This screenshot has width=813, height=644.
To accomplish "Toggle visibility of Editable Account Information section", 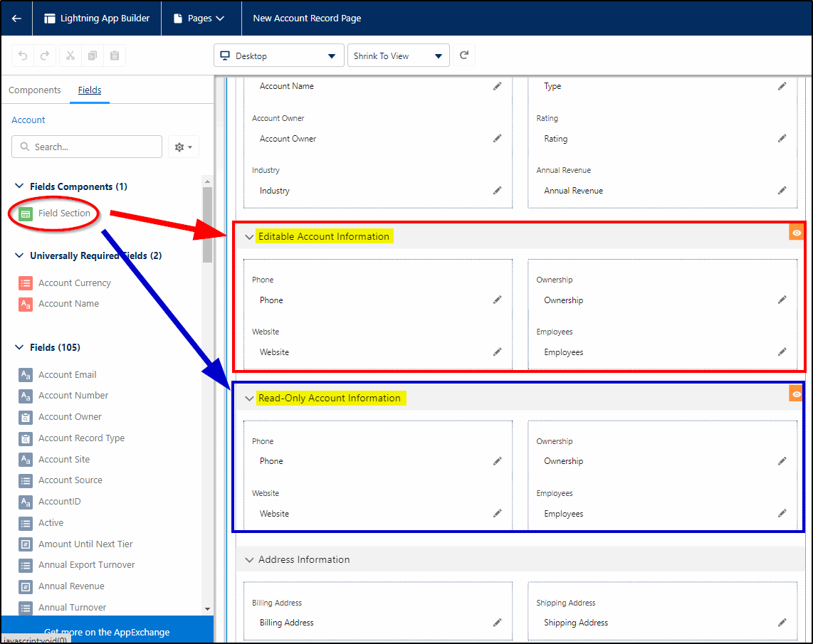I will click(796, 233).
